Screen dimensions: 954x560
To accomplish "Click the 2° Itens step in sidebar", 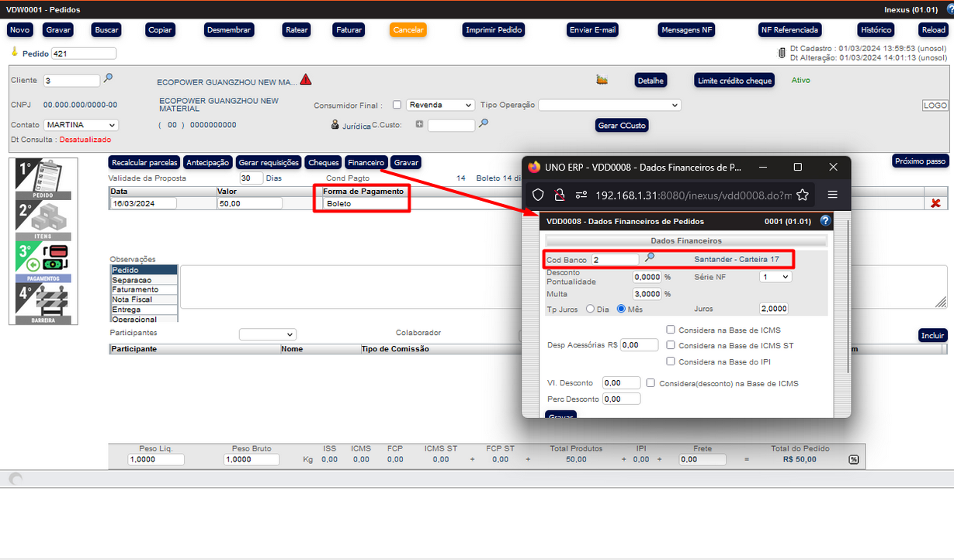I will [x=43, y=220].
